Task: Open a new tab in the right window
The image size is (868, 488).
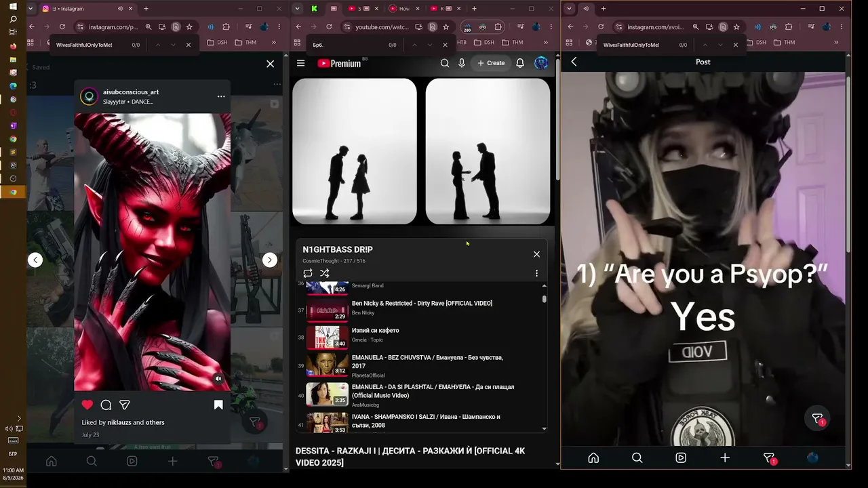Action: click(x=604, y=9)
